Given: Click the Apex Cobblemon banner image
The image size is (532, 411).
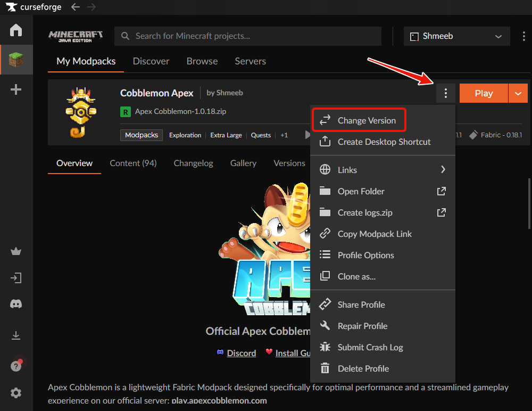Looking at the screenshot, I should click(x=264, y=250).
